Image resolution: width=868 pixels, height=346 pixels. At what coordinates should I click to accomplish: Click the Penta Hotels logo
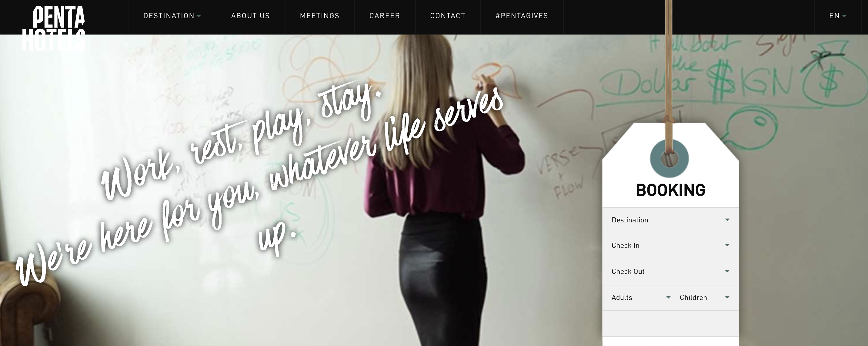click(54, 28)
